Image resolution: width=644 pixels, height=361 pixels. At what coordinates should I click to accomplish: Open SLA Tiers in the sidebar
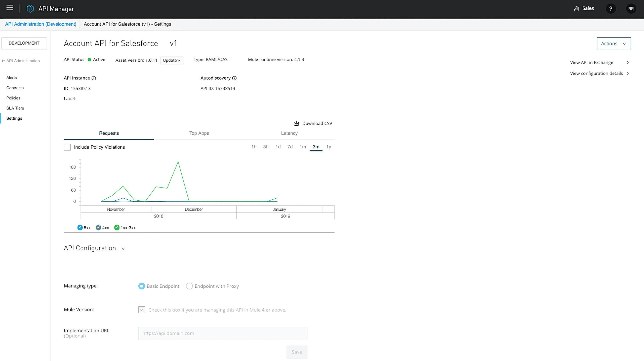pos(15,108)
